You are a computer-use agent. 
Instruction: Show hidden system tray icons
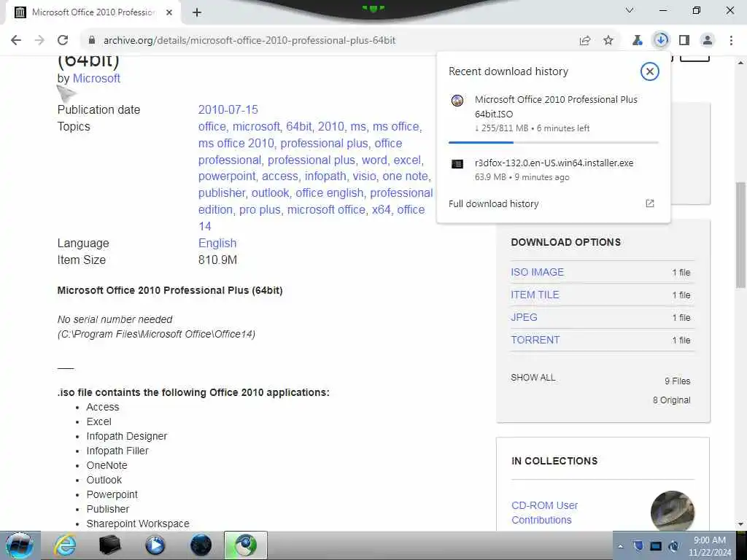point(620,546)
